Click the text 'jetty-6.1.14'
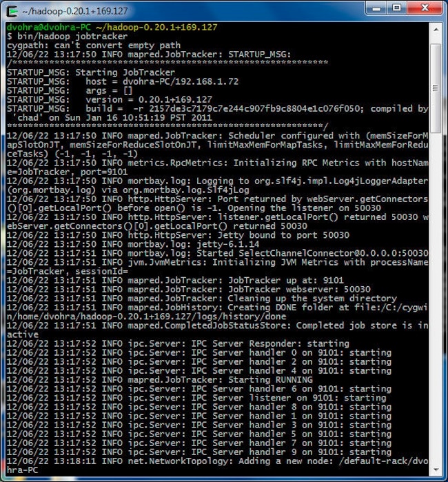 tap(227, 244)
